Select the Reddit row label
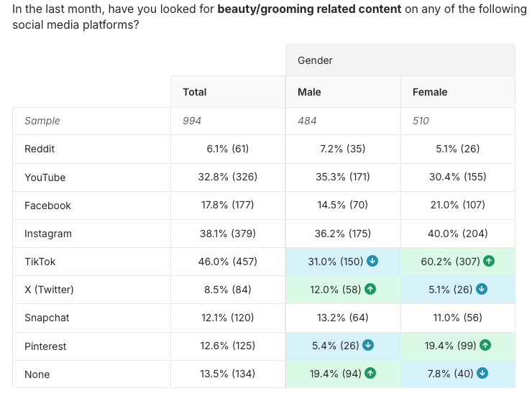The image size is (532, 401). tap(40, 149)
